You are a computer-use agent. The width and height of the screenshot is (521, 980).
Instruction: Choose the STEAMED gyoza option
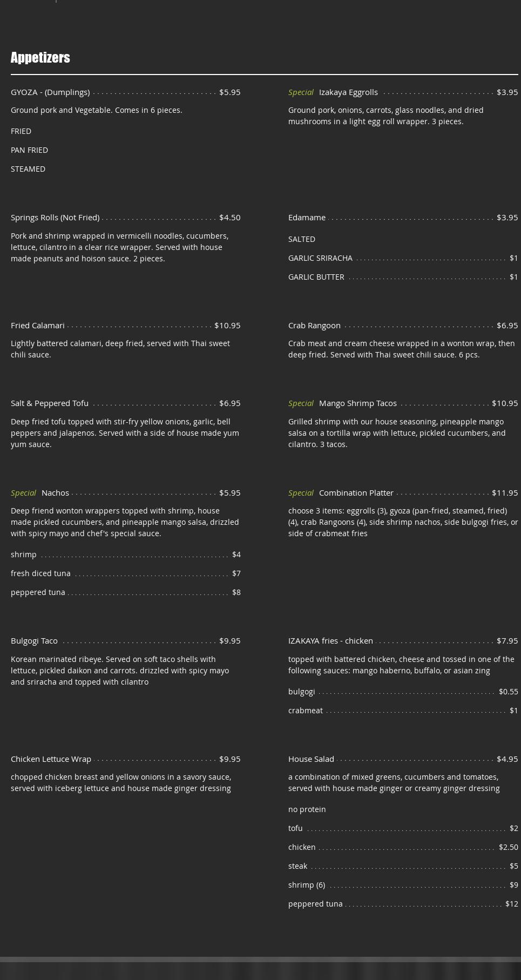click(x=28, y=169)
